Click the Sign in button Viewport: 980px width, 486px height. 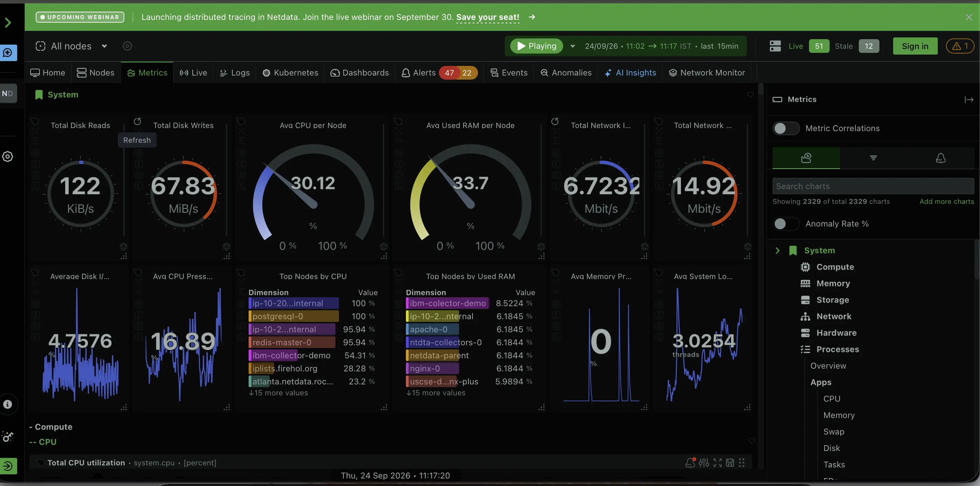click(915, 46)
